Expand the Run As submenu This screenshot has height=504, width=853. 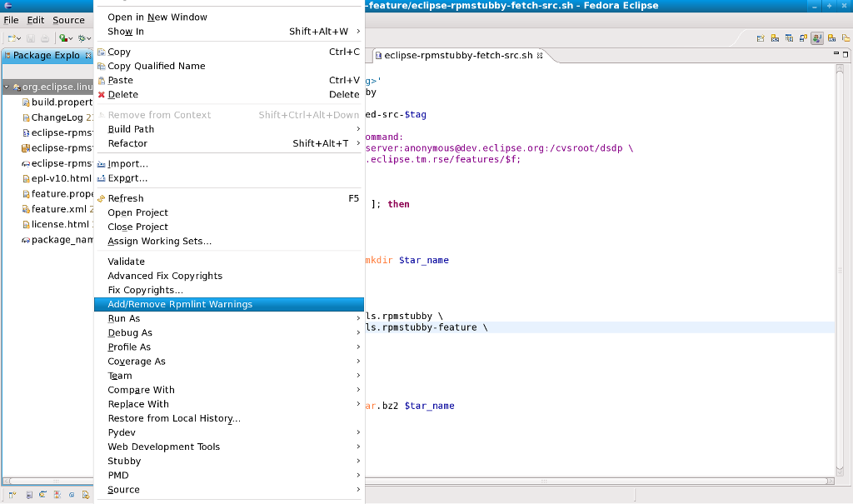coord(229,318)
